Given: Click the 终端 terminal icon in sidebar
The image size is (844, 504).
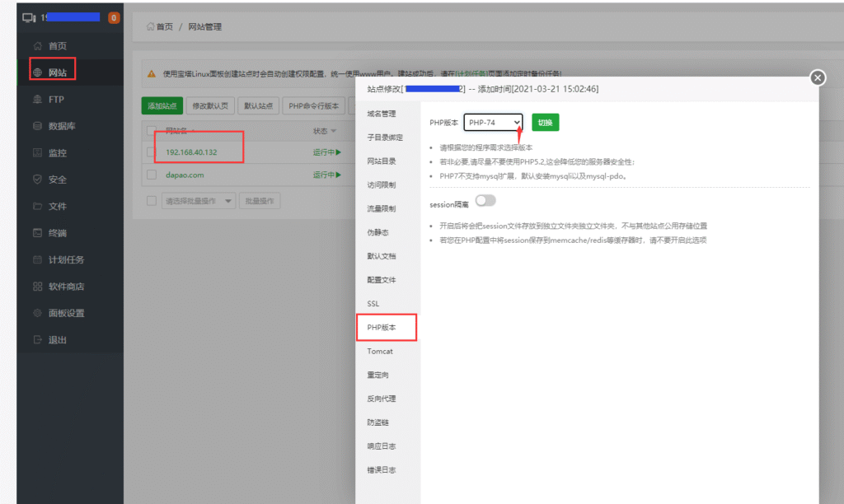Looking at the screenshot, I should pos(37,233).
